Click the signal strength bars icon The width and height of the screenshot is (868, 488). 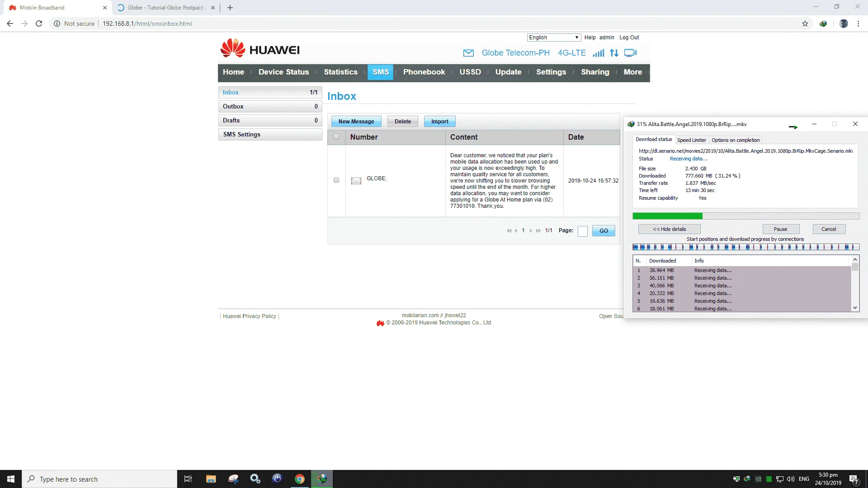point(599,53)
